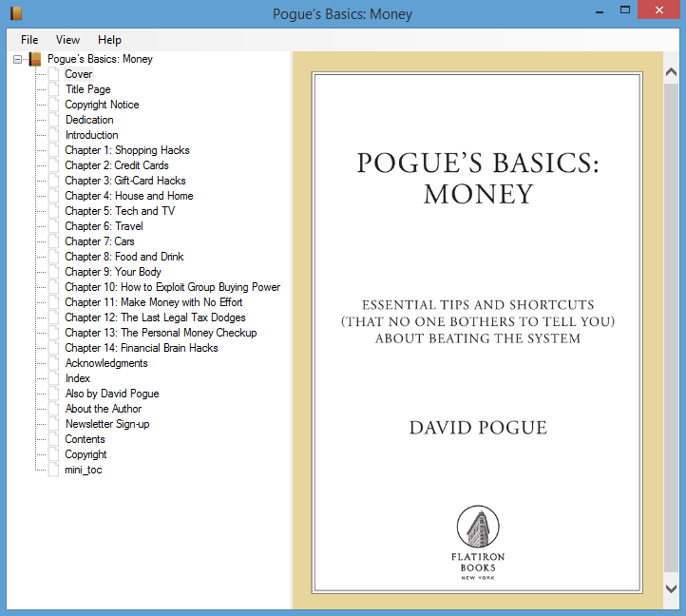This screenshot has width=686, height=616.
Task: Click the page icon for Chapter 6: Travel
Action: tap(53, 226)
